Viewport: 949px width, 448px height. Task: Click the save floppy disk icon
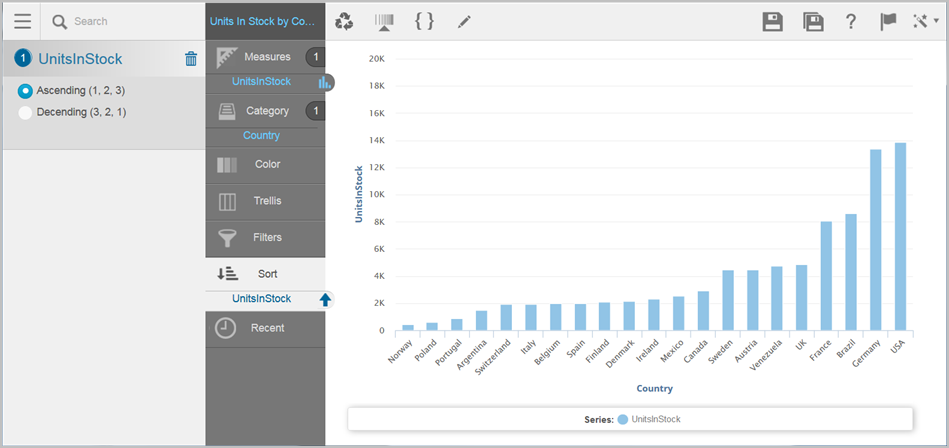pyautogui.click(x=772, y=22)
